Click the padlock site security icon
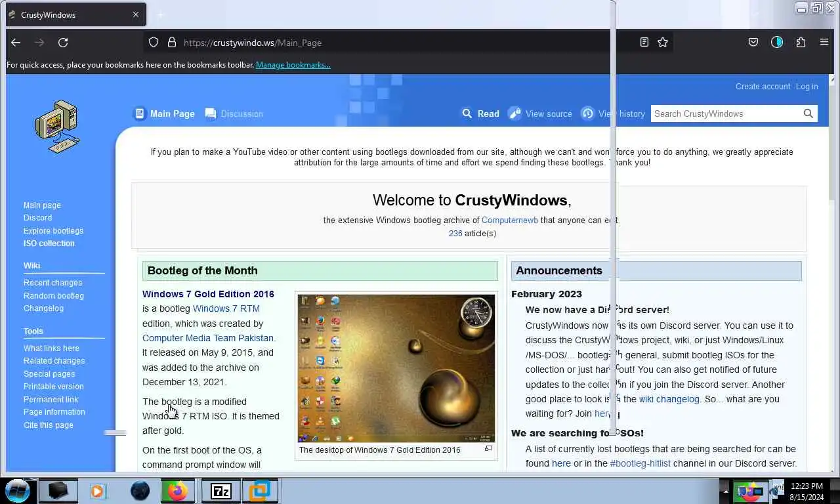Viewport: 840px width, 504px height. point(172,43)
